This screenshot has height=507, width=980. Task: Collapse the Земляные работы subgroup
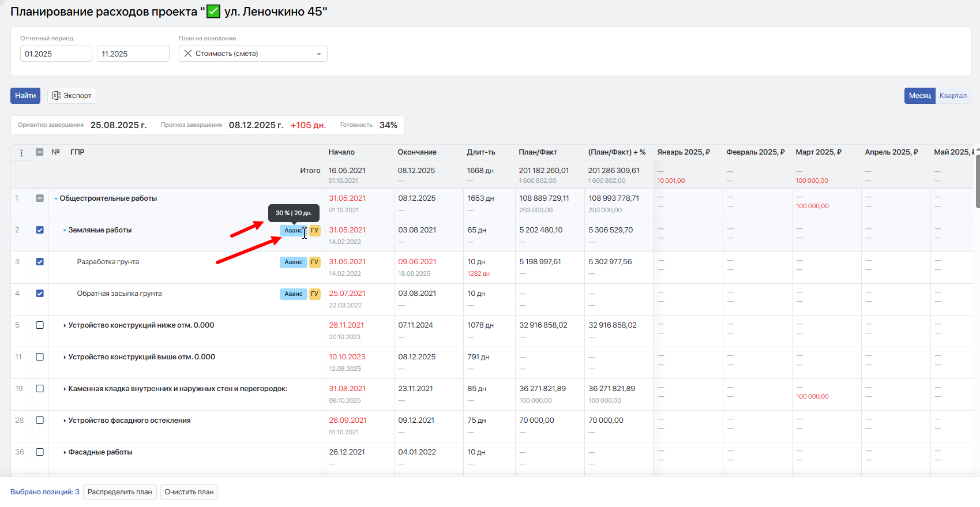65,231
